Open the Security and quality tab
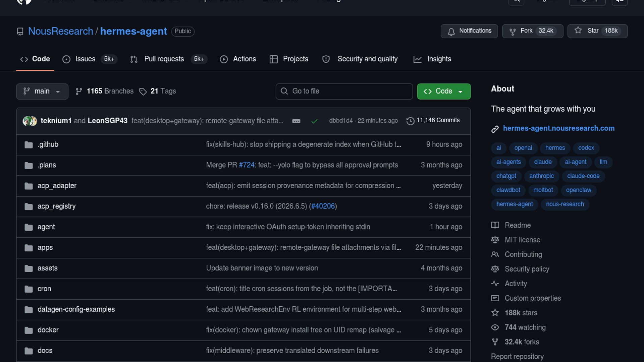The image size is (644, 362). click(360, 59)
